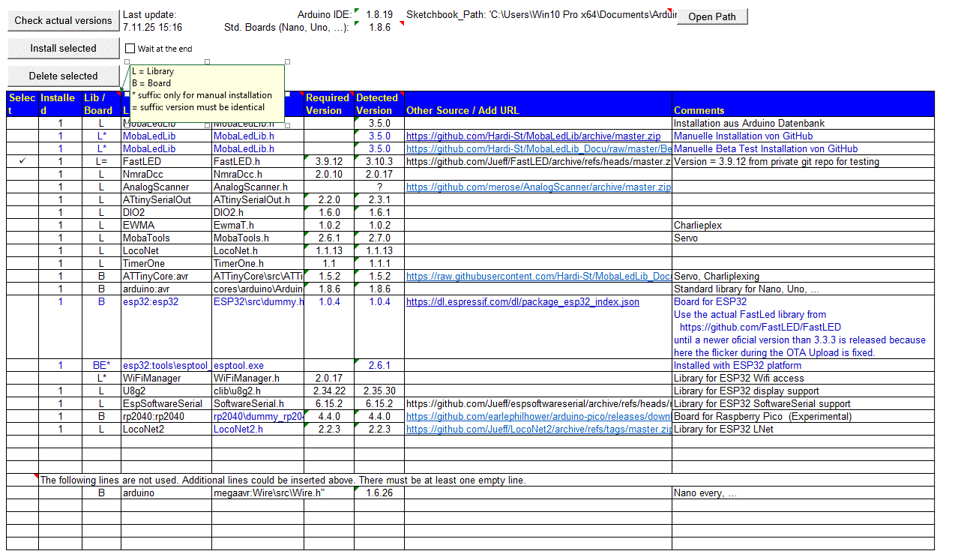Enable the Wait at the end checkbox
This screenshot has height=560, width=958.
point(130,49)
